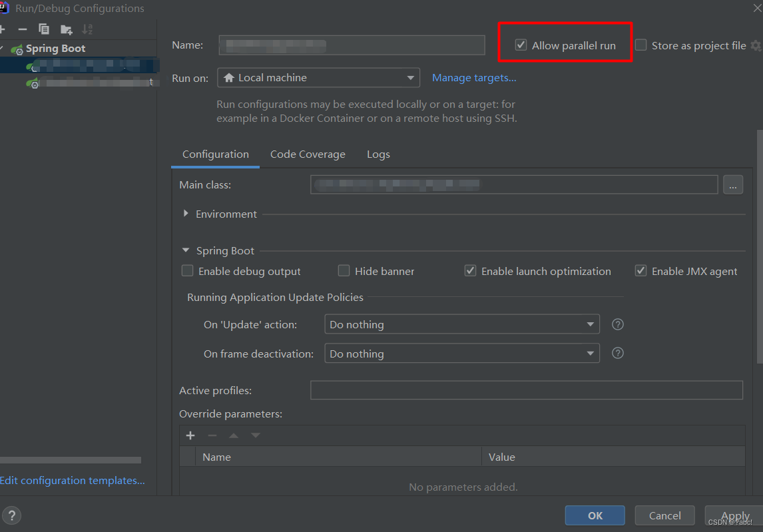Open the Run on Local machine dropdown
763x532 pixels.
click(x=318, y=78)
